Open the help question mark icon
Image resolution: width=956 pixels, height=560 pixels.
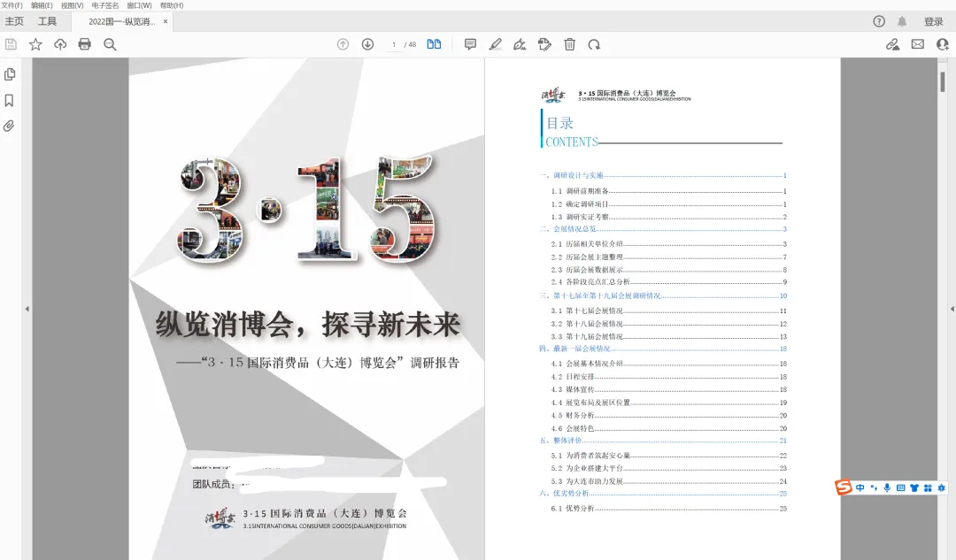(x=879, y=21)
